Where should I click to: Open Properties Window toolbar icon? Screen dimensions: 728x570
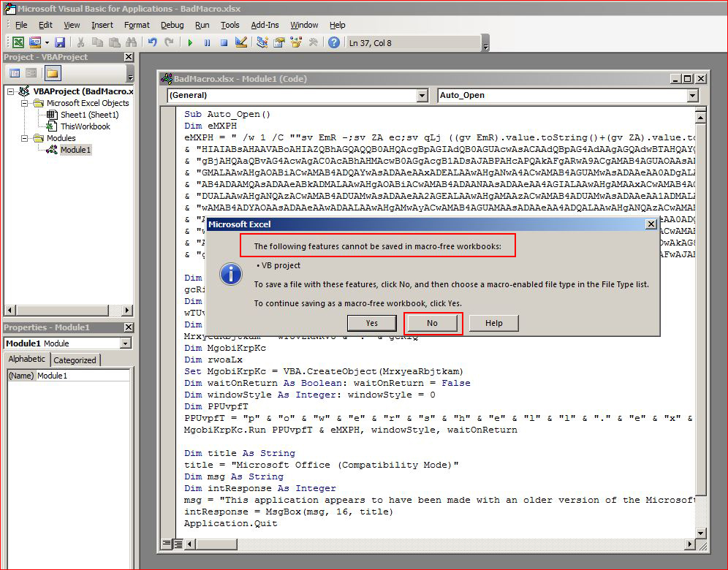pos(279,42)
